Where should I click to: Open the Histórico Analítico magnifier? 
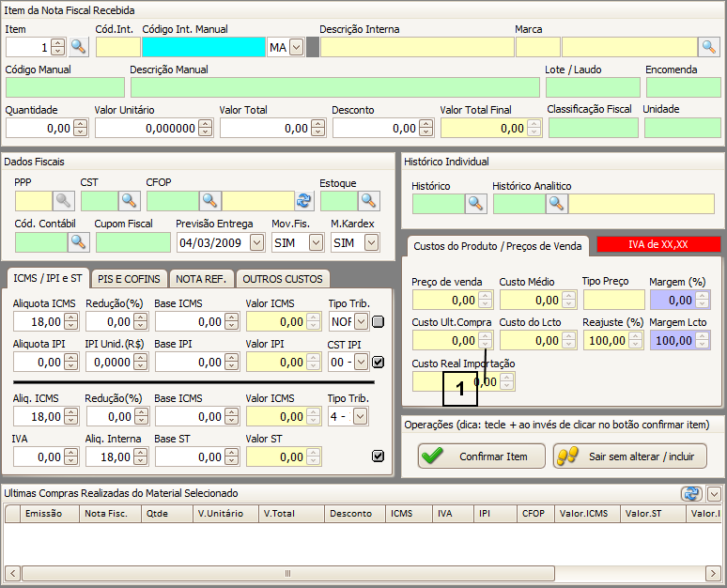click(557, 203)
